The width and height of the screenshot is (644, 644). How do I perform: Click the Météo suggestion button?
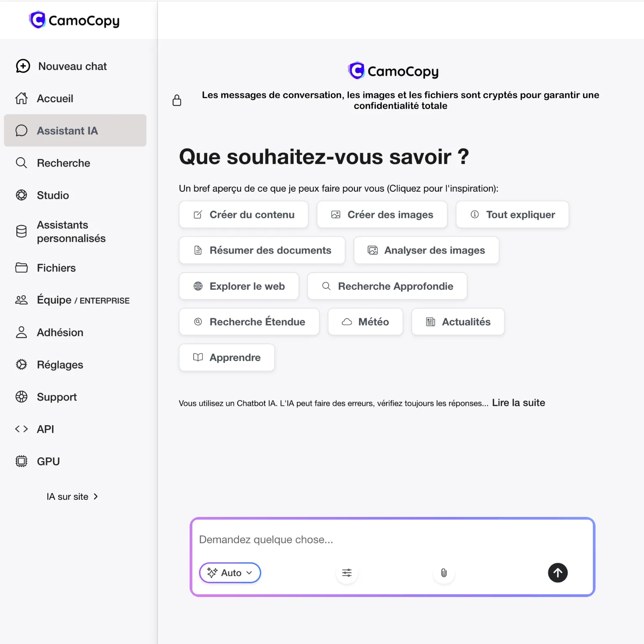pyautogui.click(x=365, y=322)
